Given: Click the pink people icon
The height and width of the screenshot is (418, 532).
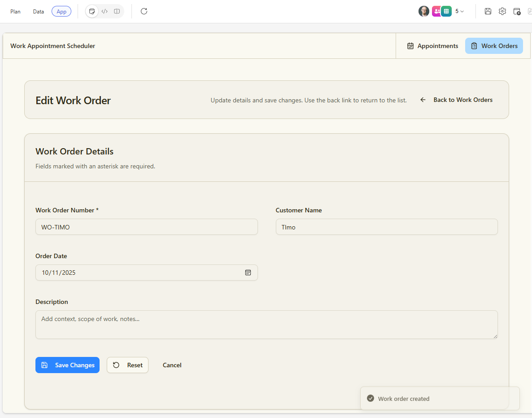Looking at the screenshot, I should (436, 11).
